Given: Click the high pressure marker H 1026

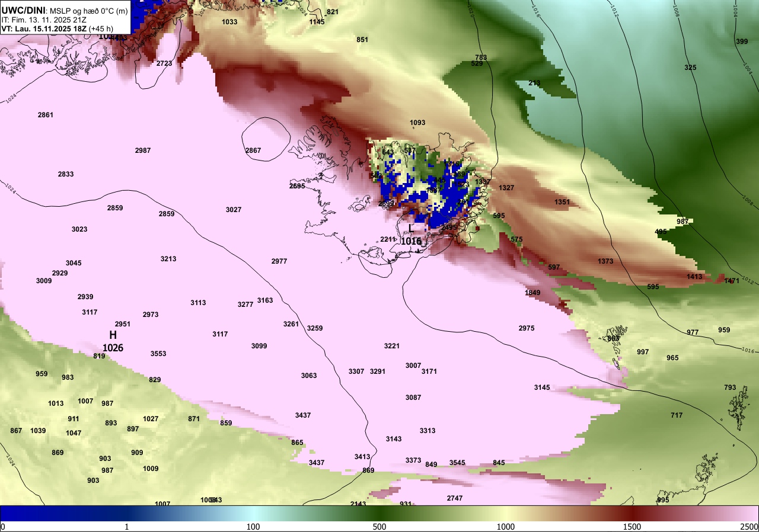Looking at the screenshot, I should point(113,341).
